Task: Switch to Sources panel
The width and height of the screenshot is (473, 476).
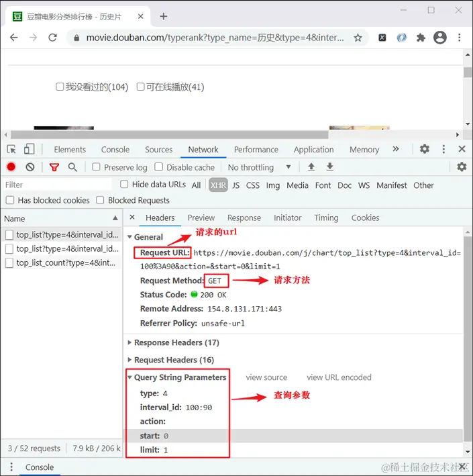Action: point(159,150)
